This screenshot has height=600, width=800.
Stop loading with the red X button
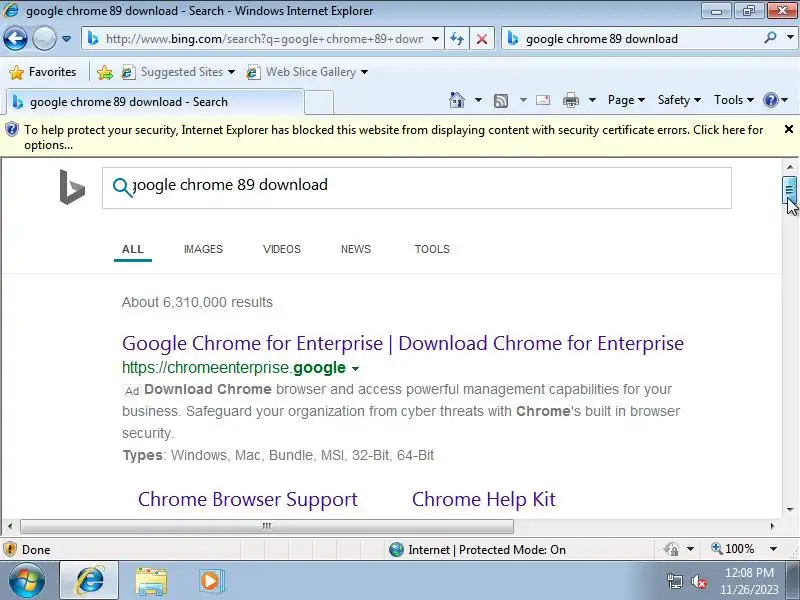coord(481,39)
